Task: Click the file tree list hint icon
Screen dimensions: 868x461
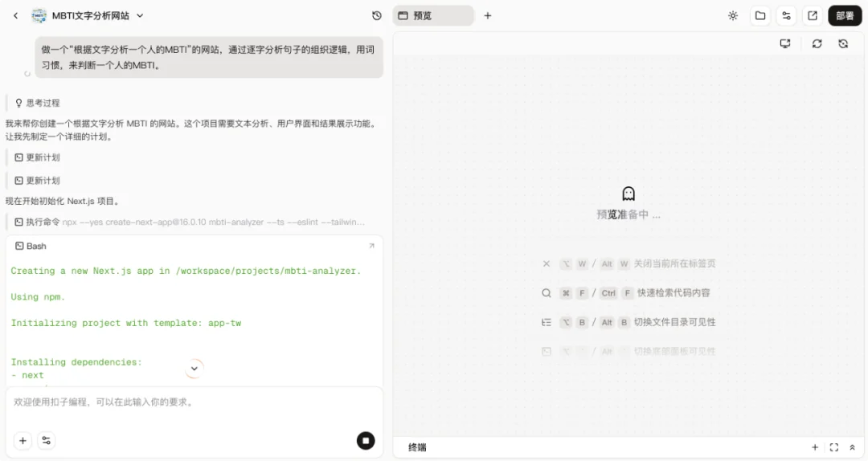Action: pos(547,322)
